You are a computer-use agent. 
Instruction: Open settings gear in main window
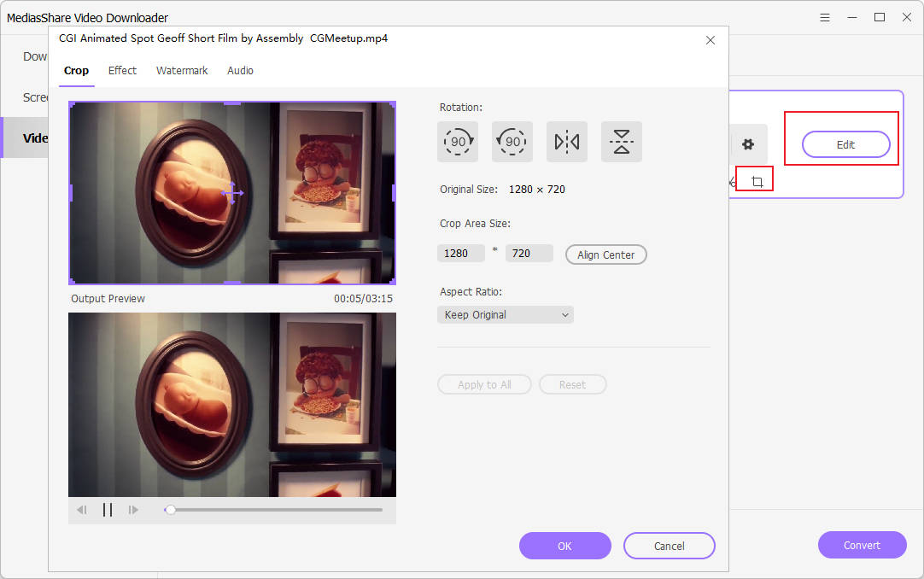[748, 143]
